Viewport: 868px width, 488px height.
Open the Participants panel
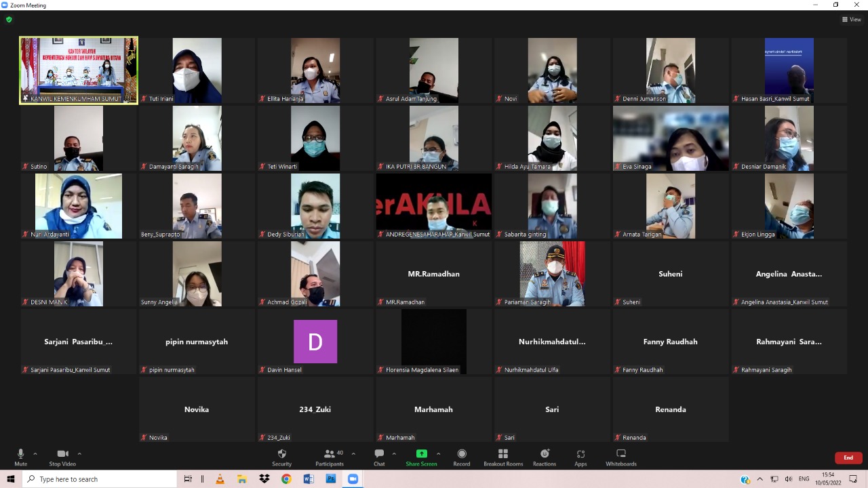coord(330,457)
